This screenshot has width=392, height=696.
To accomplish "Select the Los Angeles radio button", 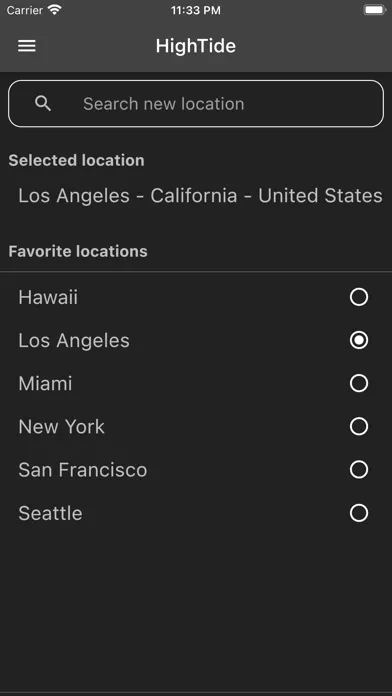I will [359, 340].
